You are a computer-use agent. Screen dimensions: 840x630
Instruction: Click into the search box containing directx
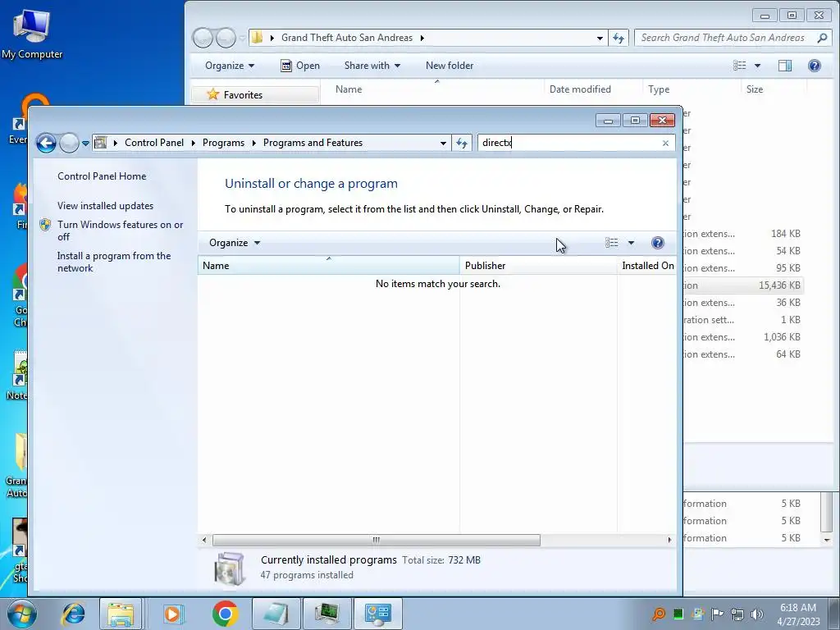568,143
